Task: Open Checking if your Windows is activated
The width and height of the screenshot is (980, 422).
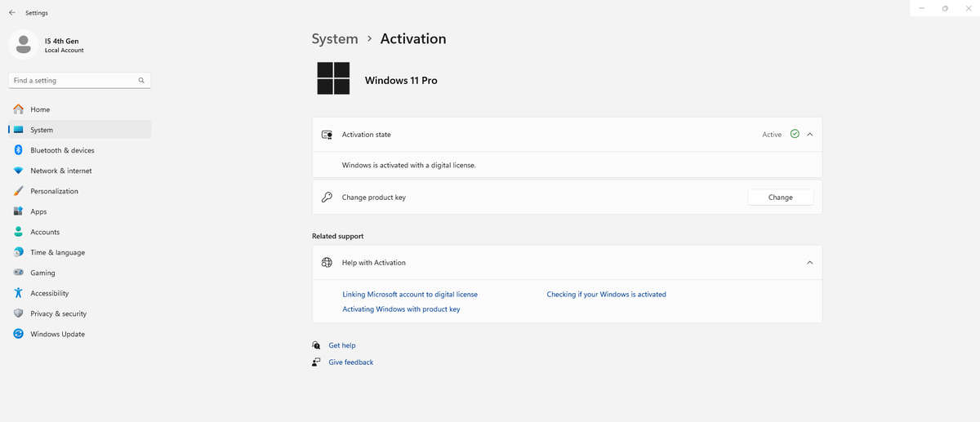Action: [606, 295]
